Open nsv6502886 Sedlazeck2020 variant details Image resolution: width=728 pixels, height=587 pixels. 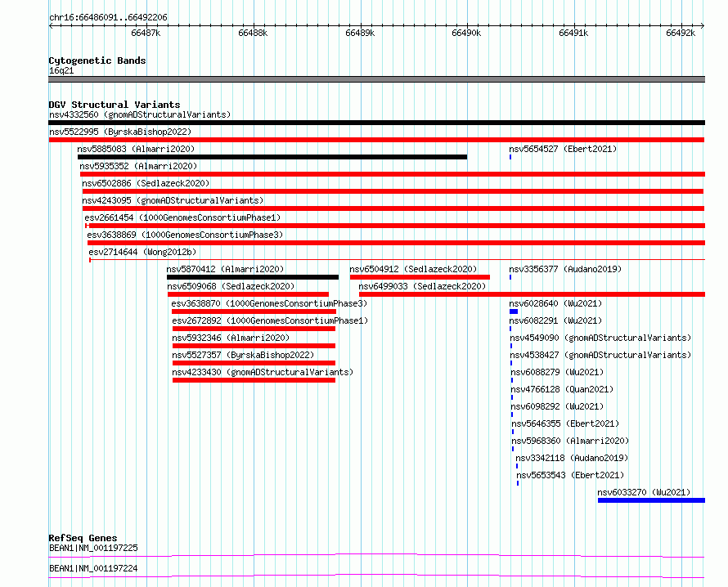click(146, 183)
